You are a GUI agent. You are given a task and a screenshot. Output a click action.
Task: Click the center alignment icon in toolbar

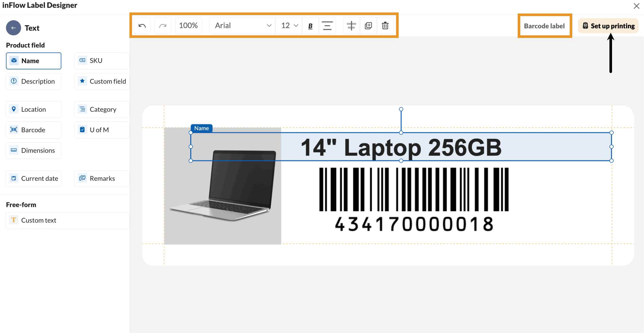(x=327, y=26)
